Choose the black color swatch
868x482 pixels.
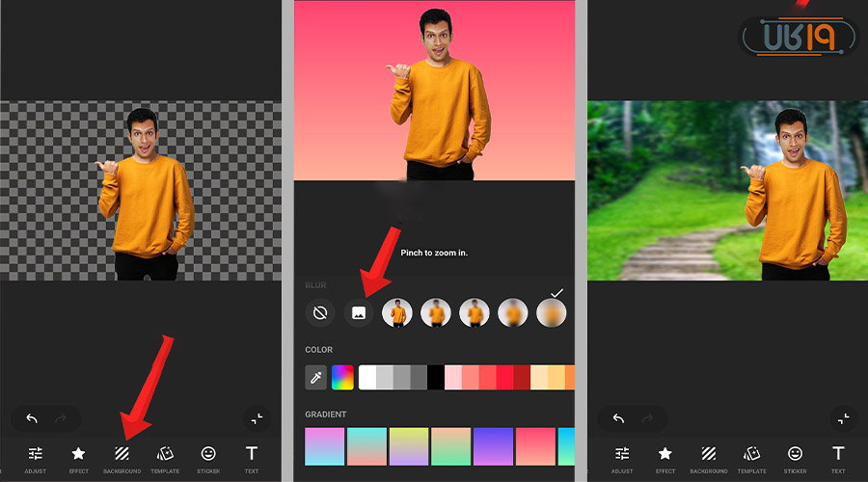pos(436,377)
